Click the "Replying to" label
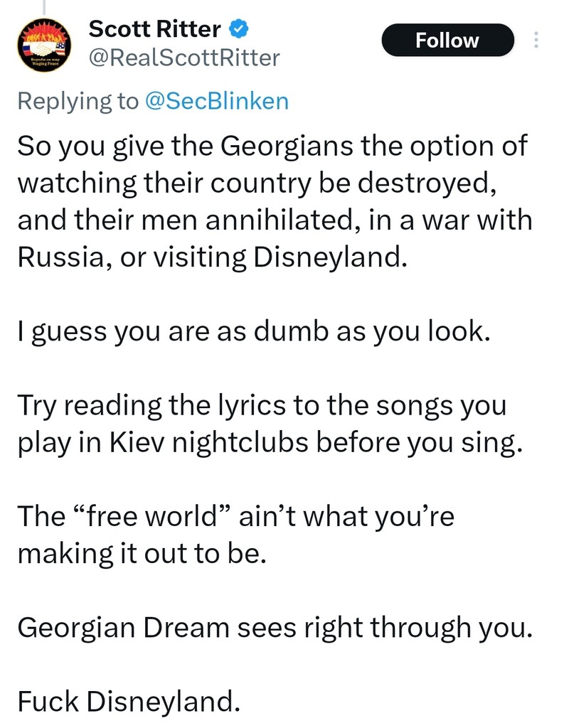This screenshot has height=728, width=564. click(78, 101)
